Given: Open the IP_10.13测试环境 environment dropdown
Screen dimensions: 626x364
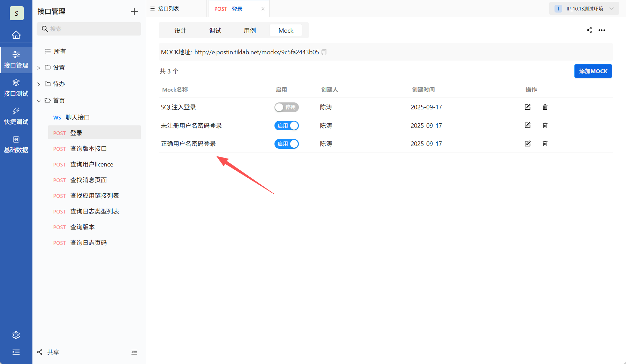Looking at the screenshot, I should [584, 8].
